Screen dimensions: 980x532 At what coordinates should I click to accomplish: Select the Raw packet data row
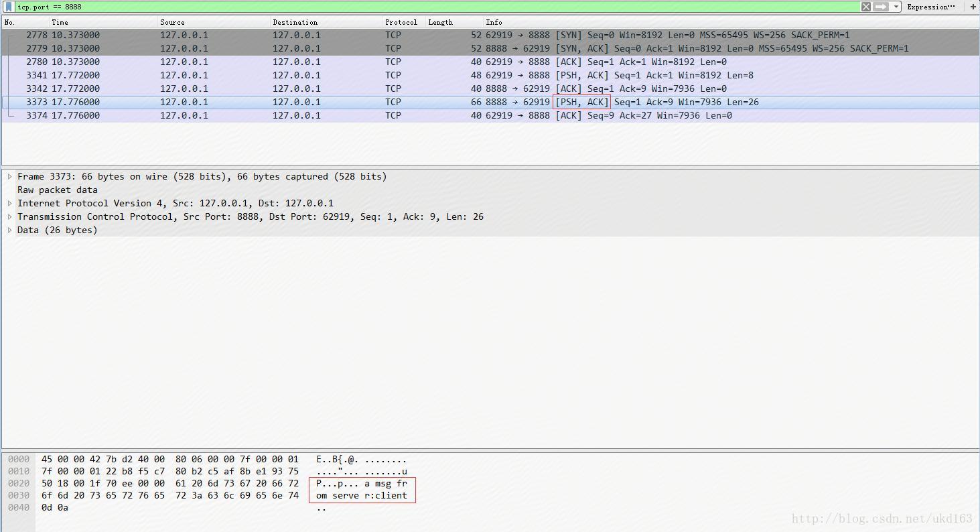[490, 190]
